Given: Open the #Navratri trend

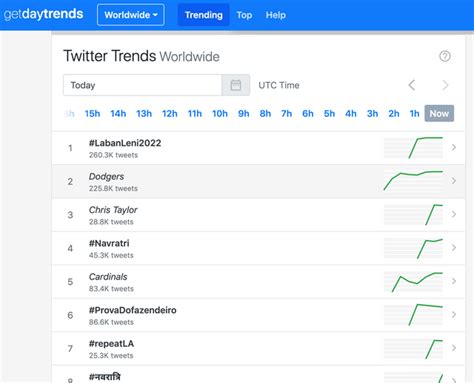Looking at the screenshot, I should point(109,243).
